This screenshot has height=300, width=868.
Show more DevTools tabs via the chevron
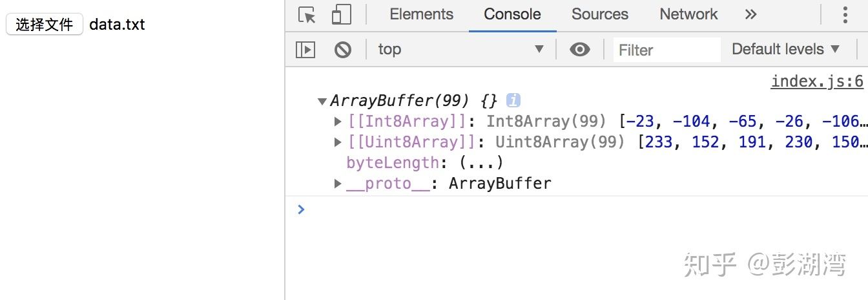(750, 15)
